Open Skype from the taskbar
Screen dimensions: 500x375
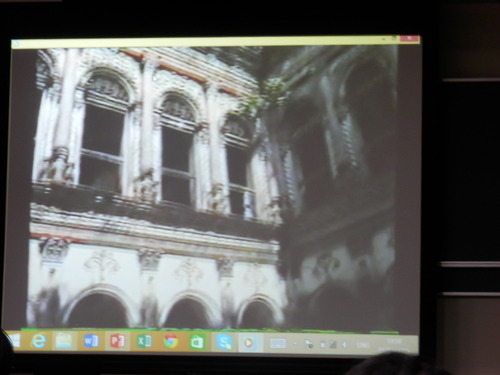point(224,342)
